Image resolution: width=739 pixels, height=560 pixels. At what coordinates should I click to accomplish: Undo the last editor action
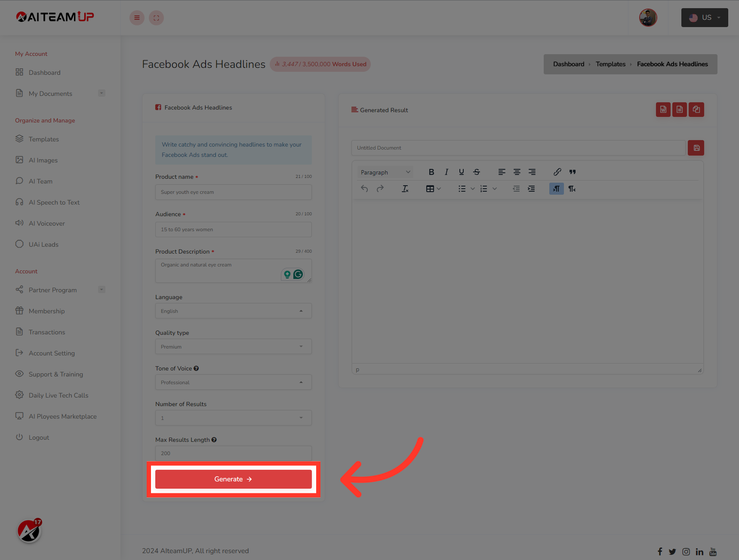(x=364, y=189)
